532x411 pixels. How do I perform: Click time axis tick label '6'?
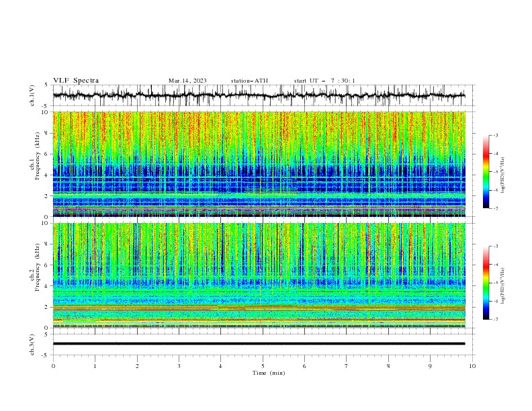[304, 366]
